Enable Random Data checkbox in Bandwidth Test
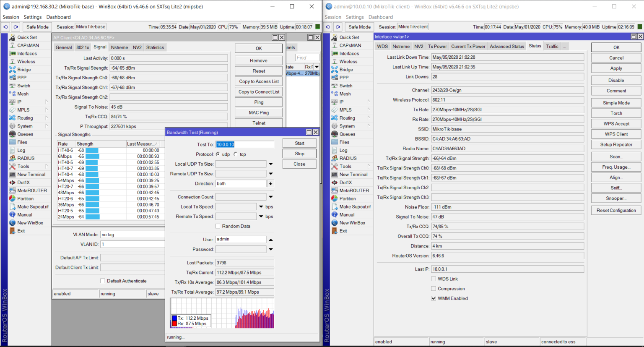The width and height of the screenshot is (644, 347). [218, 226]
